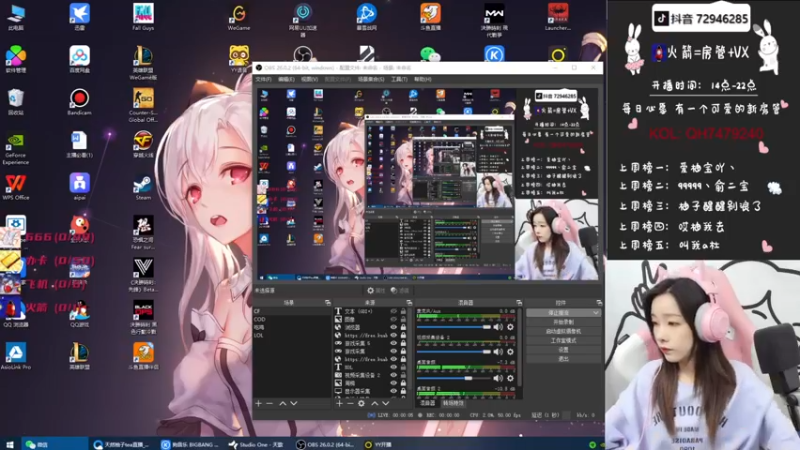Open the gear for the 视频采集设备 2 mixer channel
This screenshot has height=450, width=800.
click(x=510, y=352)
